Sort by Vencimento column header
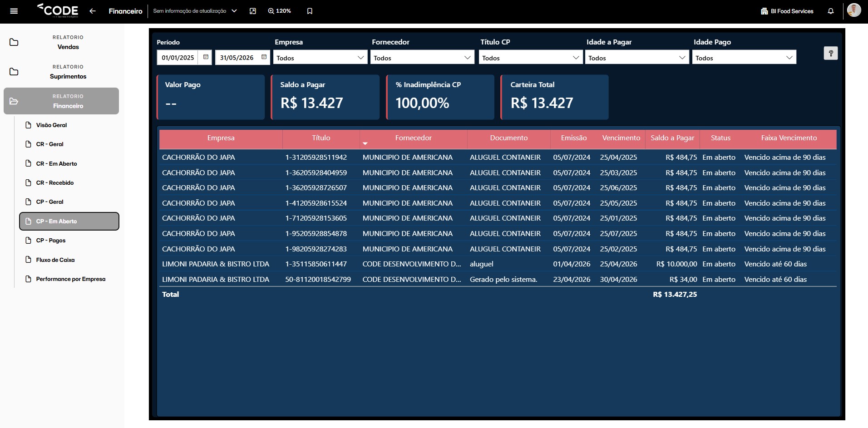This screenshot has height=428, width=868. (621, 138)
